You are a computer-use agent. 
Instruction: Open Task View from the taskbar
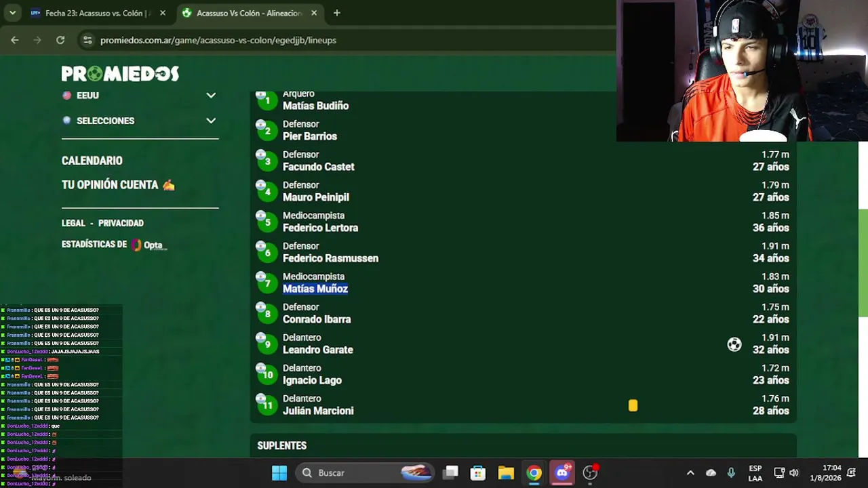(x=451, y=473)
